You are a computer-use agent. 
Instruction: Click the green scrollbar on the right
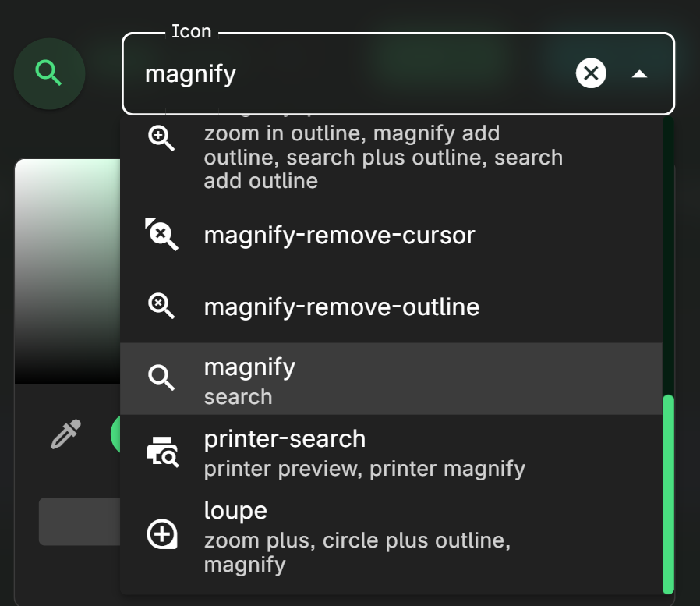click(669, 499)
